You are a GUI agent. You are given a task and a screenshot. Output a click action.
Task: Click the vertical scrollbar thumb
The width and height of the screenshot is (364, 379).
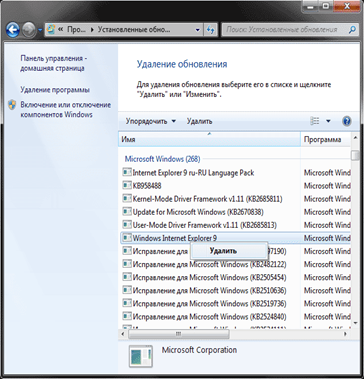[355, 155]
